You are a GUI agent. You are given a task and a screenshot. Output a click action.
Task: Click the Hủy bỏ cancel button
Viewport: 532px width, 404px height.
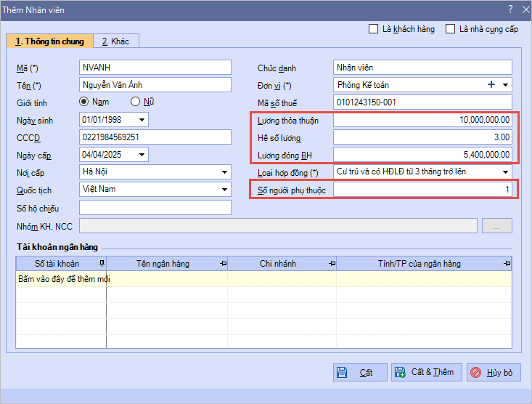click(494, 373)
